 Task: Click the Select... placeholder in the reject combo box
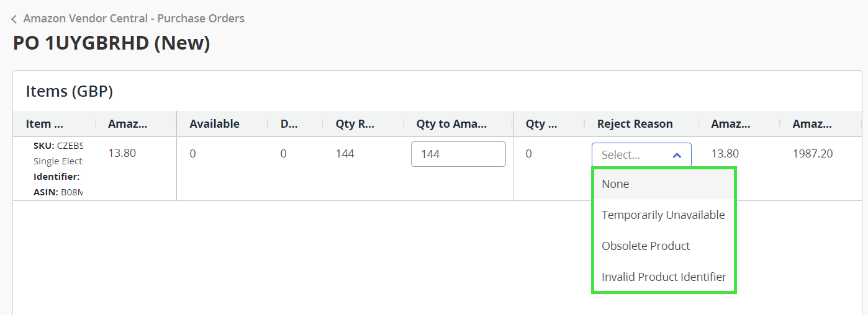pos(621,155)
